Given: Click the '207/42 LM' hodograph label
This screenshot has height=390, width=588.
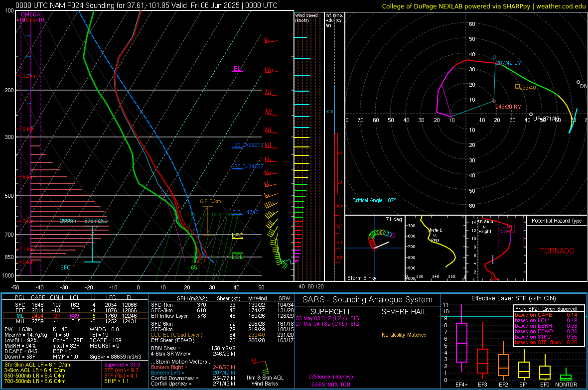Looking at the screenshot, I should [x=509, y=63].
